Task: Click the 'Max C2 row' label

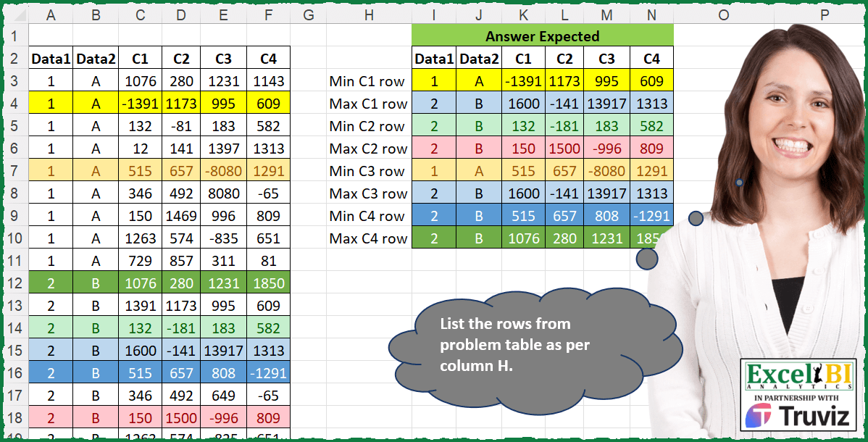Action: click(x=368, y=149)
